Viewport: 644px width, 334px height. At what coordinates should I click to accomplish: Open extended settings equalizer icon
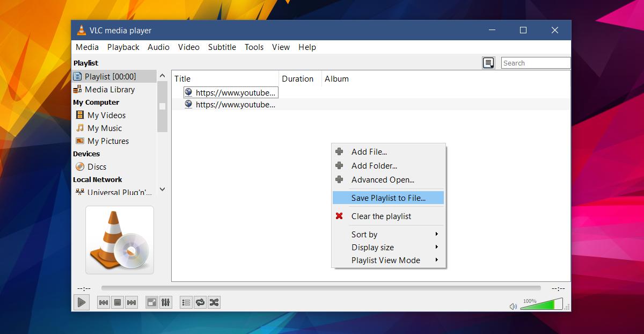pyautogui.click(x=166, y=303)
